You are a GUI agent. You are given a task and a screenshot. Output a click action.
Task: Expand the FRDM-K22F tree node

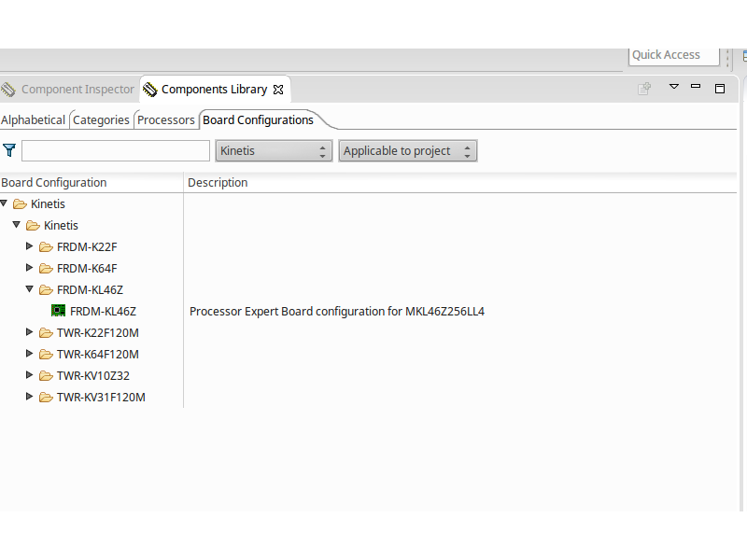click(29, 246)
